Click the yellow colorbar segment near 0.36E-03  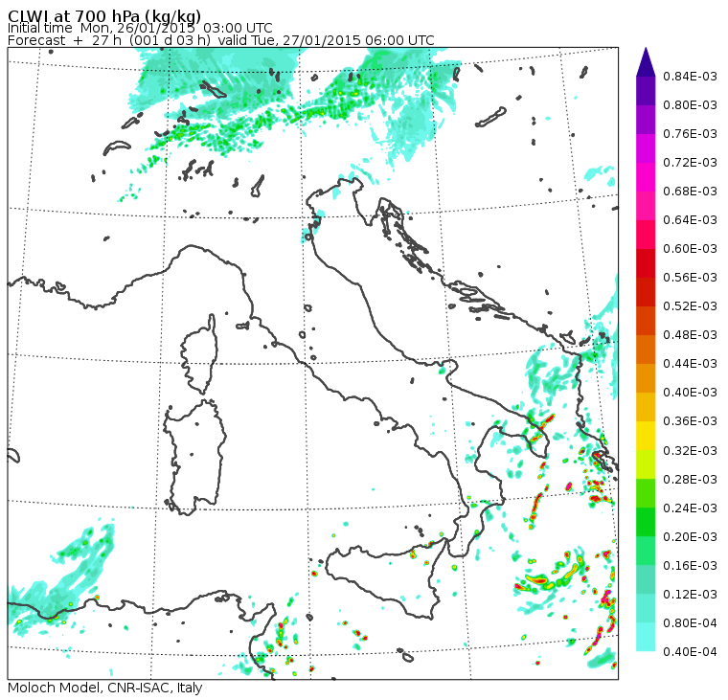[x=646, y=436]
